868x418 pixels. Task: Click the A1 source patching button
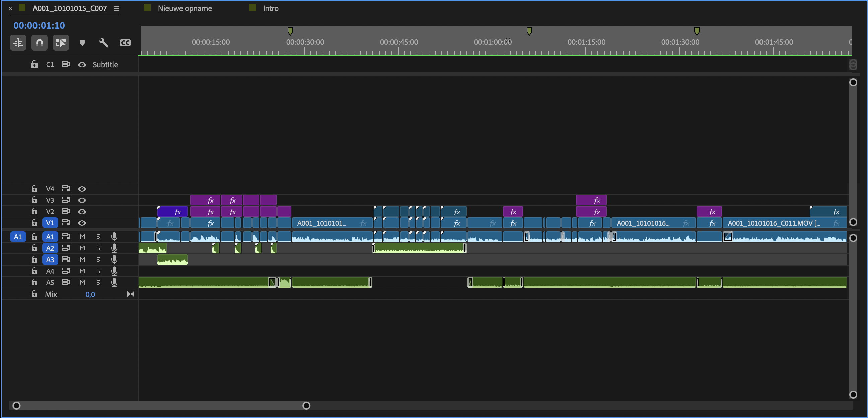18,237
